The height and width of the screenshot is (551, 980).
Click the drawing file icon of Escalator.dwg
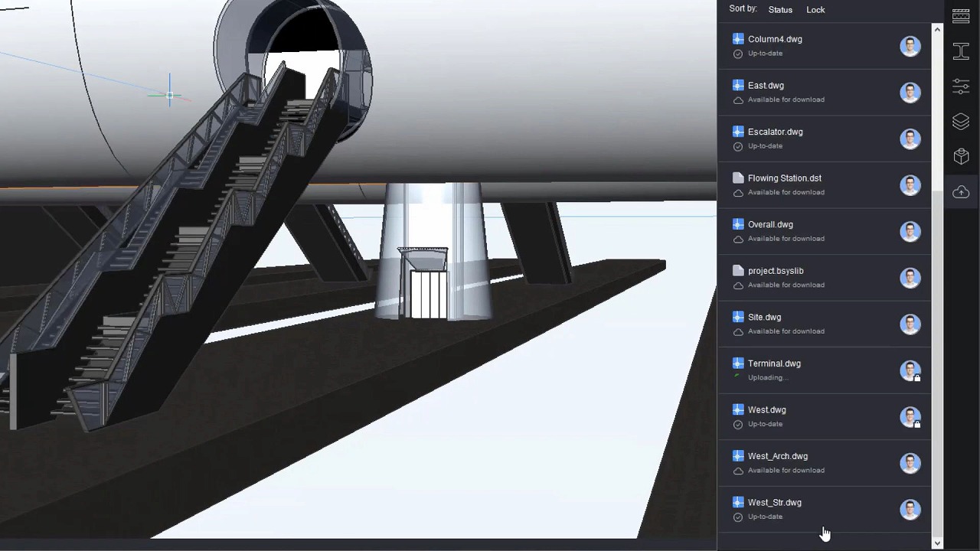pos(738,132)
